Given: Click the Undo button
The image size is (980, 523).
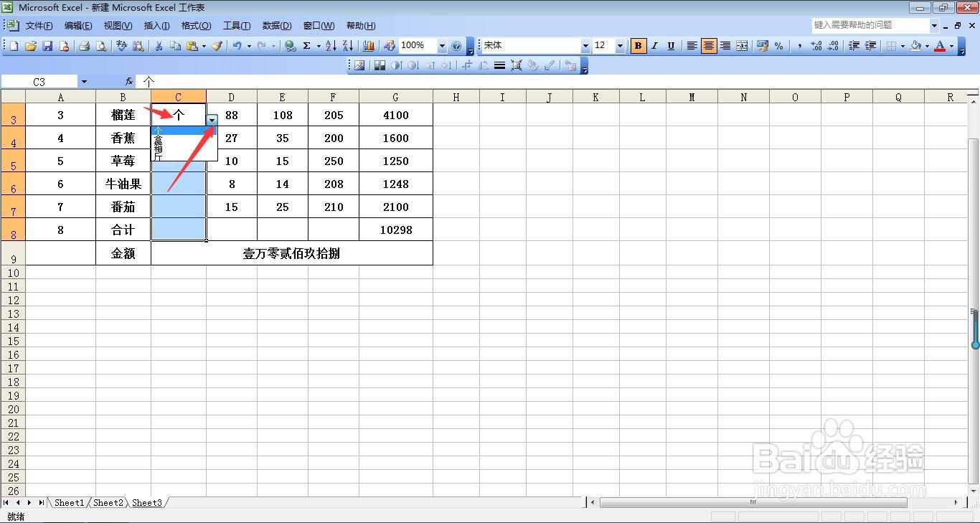Looking at the screenshot, I should 238,45.
